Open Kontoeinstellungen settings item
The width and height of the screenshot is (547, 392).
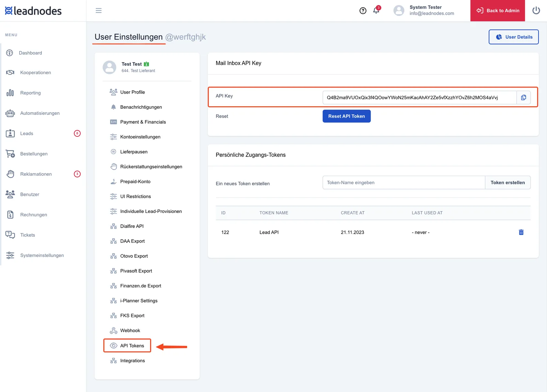(x=140, y=137)
